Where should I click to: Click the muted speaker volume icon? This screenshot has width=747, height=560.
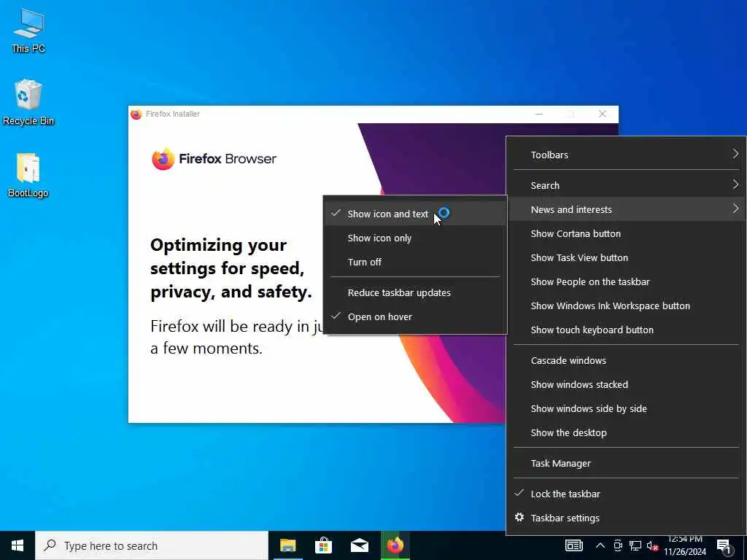click(652, 546)
